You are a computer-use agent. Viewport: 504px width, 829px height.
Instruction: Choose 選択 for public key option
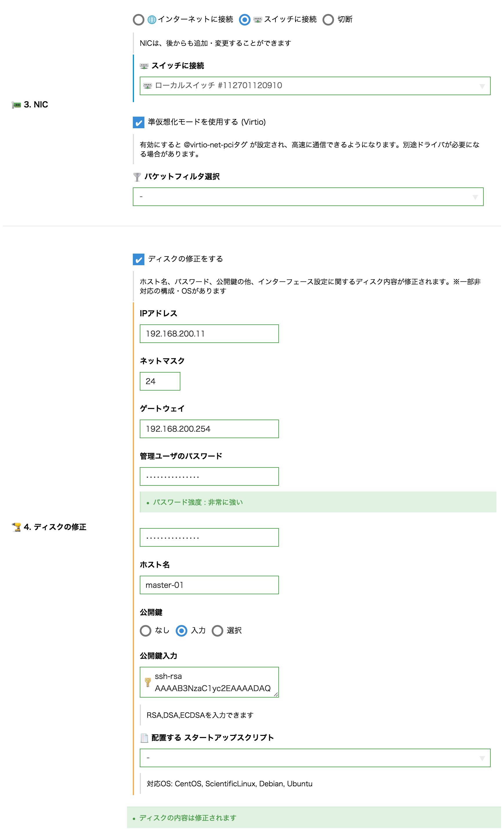click(217, 631)
